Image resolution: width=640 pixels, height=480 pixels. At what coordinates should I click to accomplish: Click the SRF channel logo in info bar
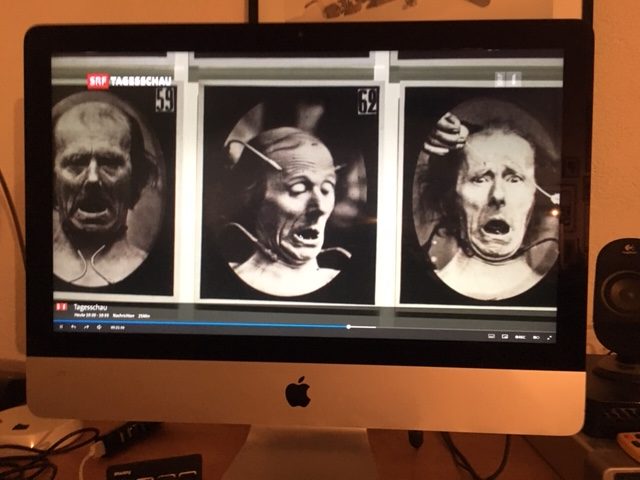tap(62, 307)
